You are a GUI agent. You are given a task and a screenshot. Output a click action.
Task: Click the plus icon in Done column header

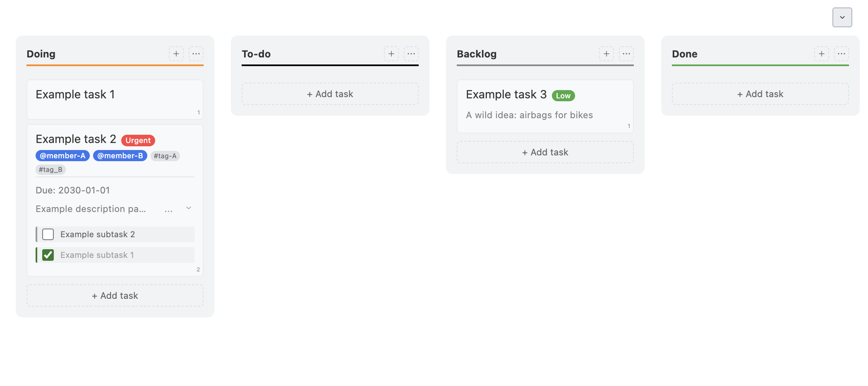click(x=822, y=54)
